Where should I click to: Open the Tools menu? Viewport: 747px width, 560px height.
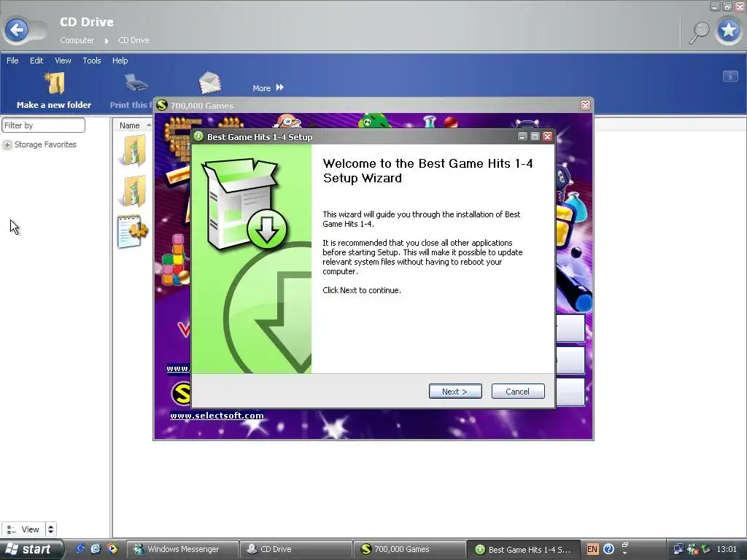tap(91, 61)
